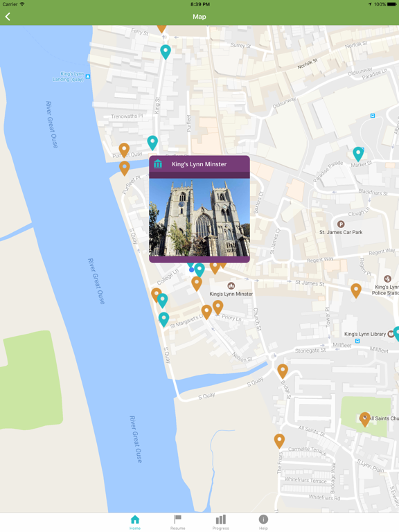Tap the King's Lynn Minster popup title
The width and height of the screenshot is (399, 532).
click(199, 164)
